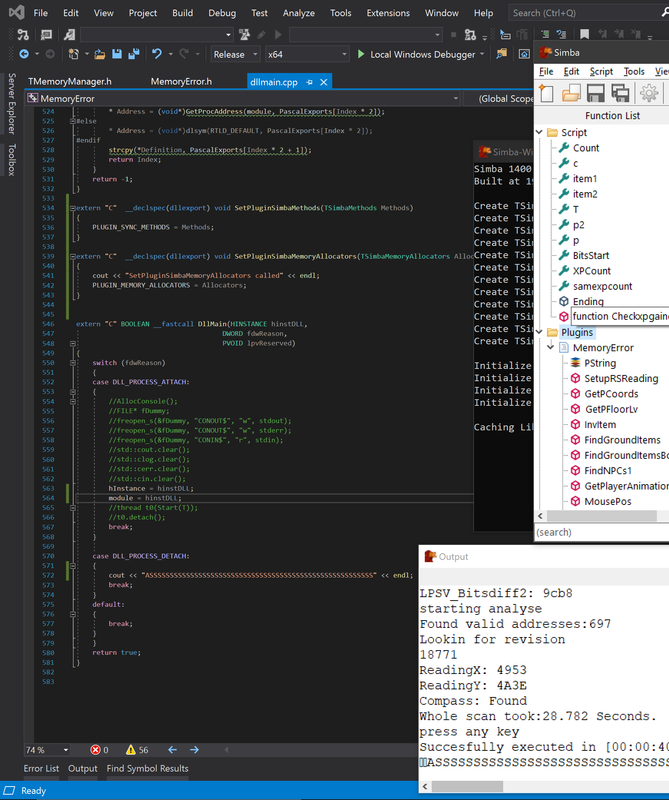Collapse the Script node in Function List
The height and width of the screenshot is (800, 669).
539,132
